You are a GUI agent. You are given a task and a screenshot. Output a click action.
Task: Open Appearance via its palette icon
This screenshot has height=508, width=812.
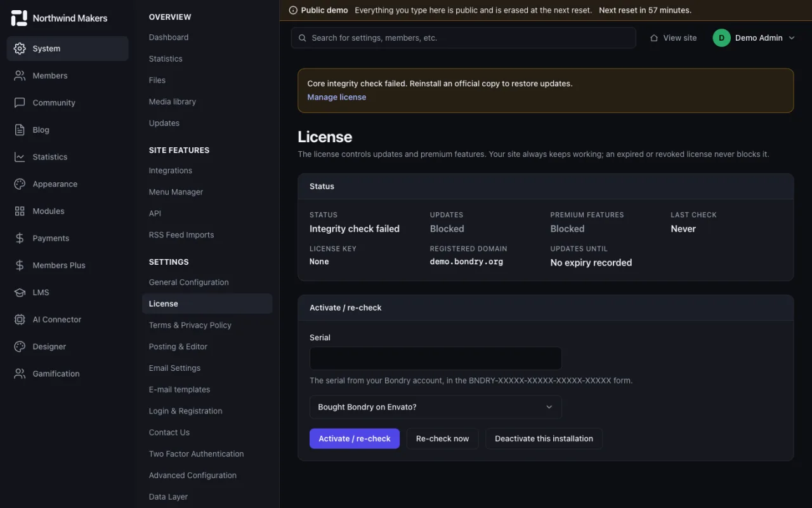pyautogui.click(x=20, y=184)
